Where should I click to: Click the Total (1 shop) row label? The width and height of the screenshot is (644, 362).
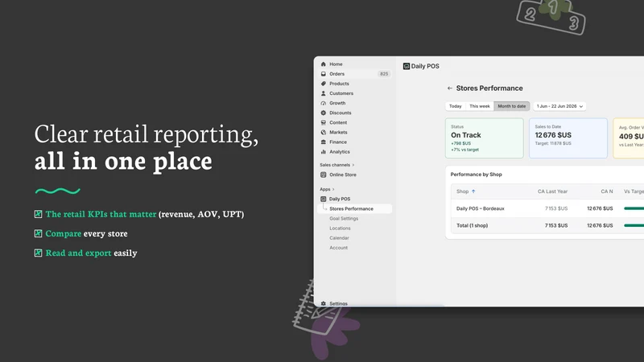[472, 225]
